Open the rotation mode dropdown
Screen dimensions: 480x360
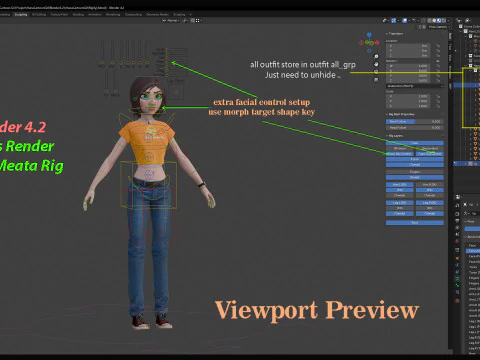tap(415, 86)
